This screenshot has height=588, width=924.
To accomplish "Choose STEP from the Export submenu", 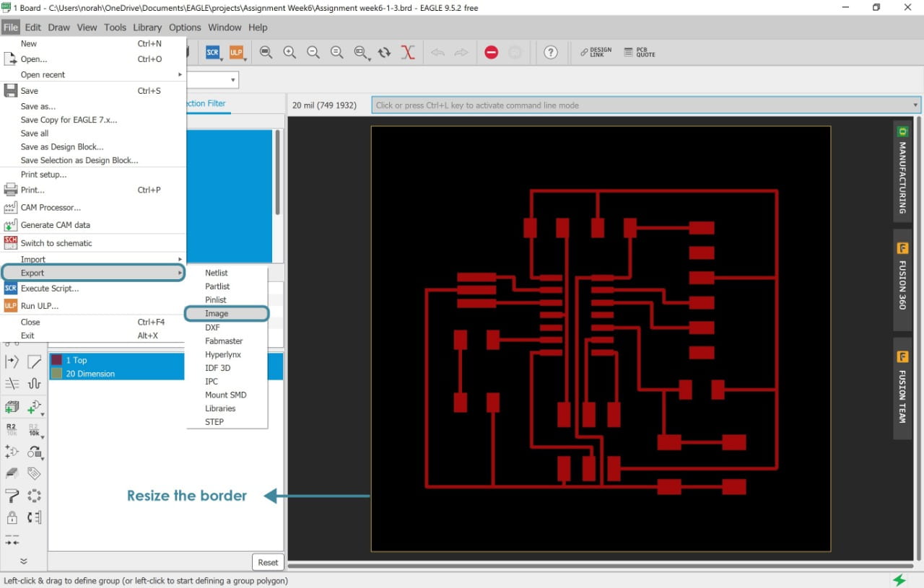I will pos(227,422).
